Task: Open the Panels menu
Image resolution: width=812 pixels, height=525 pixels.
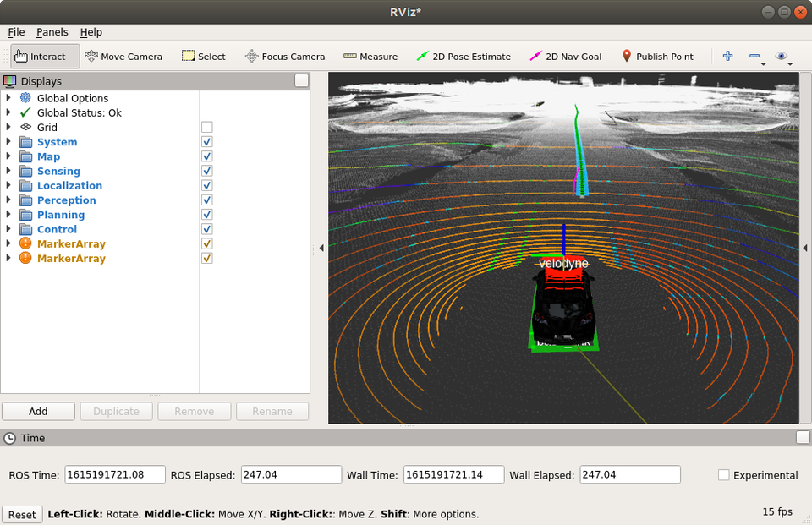Action: coord(52,32)
